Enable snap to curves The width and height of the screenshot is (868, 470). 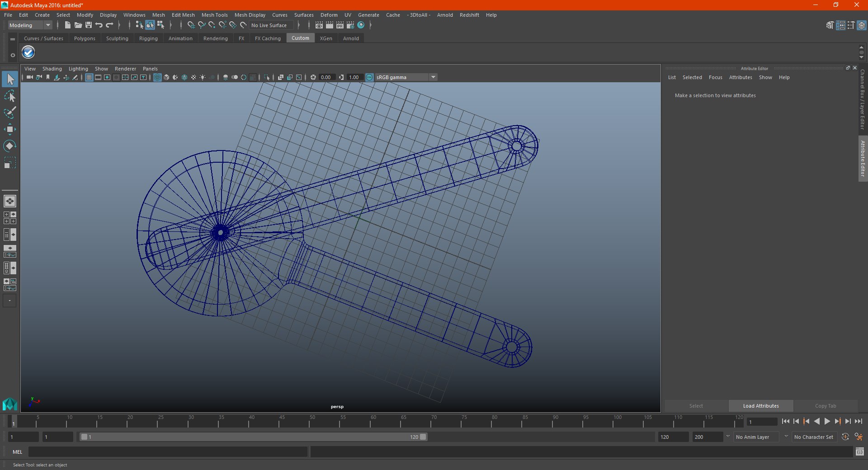pyautogui.click(x=202, y=25)
